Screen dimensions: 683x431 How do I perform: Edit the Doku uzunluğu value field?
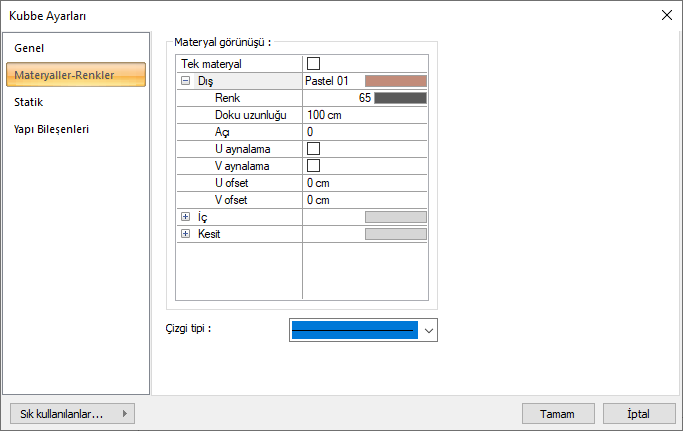point(365,115)
